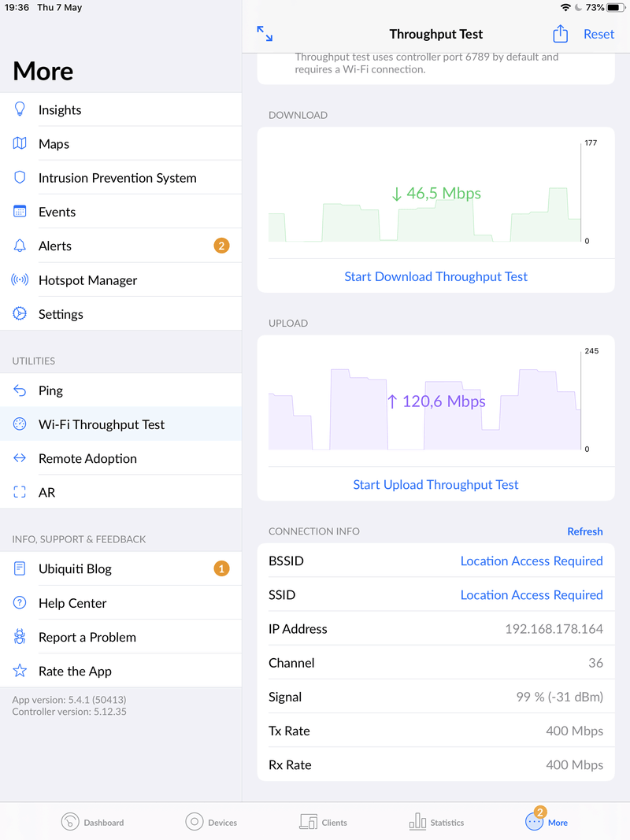Tap the IP Address value 192.168.178.164
630x840 pixels.
pos(554,629)
